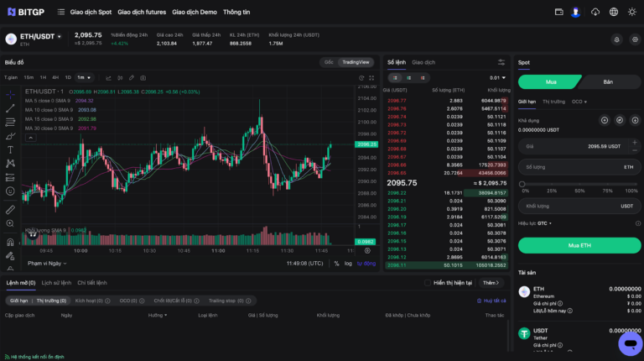Click the amount percentage slider handle
This screenshot has height=361, width=644.
click(522, 184)
